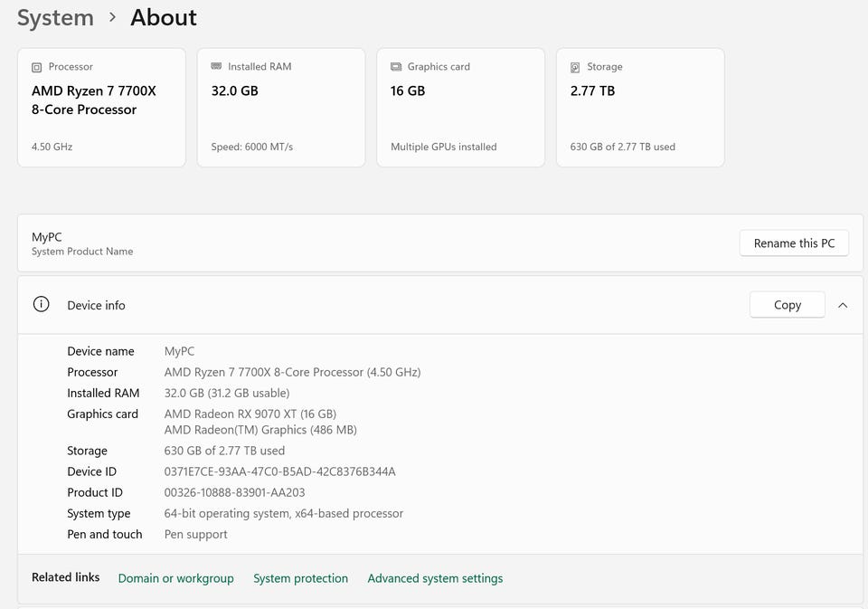
Task: Copy the device info
Action: point(788,305)
